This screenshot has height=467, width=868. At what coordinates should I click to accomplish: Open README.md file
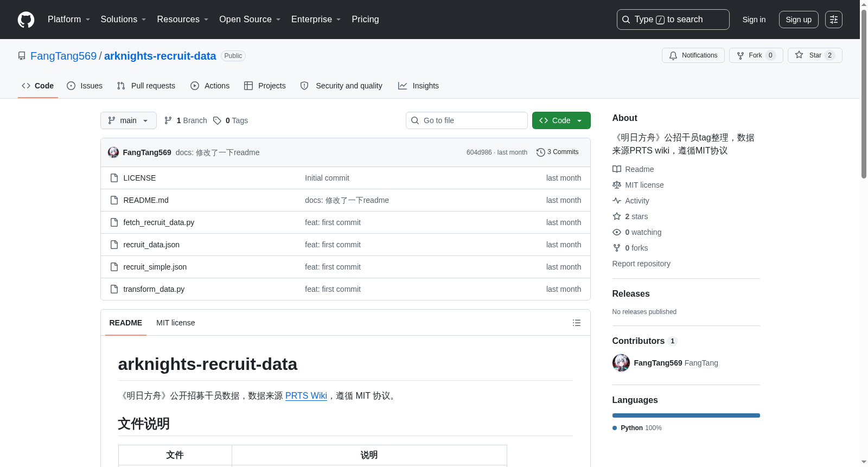coord(146,200)
